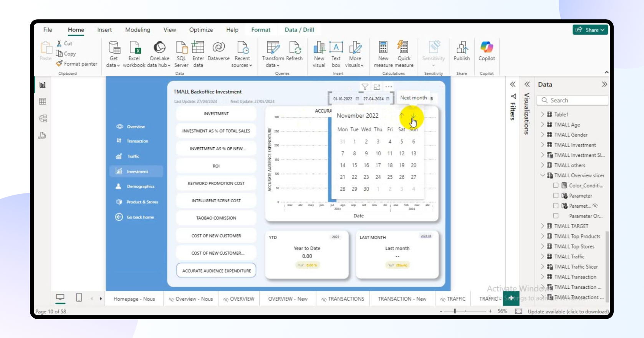Switch to Model view in left rail
The width and height of the screenshot is (644, 338).
pos(43,118)
